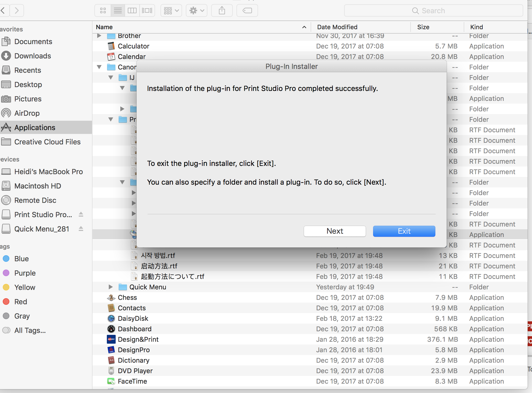Image resolution: width=532 pixels, height=393 pixels.
Task: Select the Purple tag in sidebar
Action: coord(25,273)
